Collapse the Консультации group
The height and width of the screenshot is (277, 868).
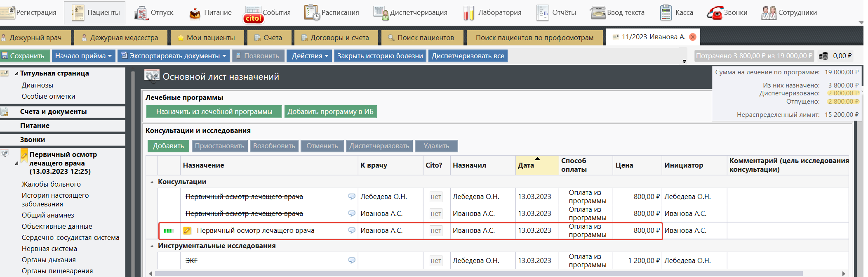tap(152, 182)
